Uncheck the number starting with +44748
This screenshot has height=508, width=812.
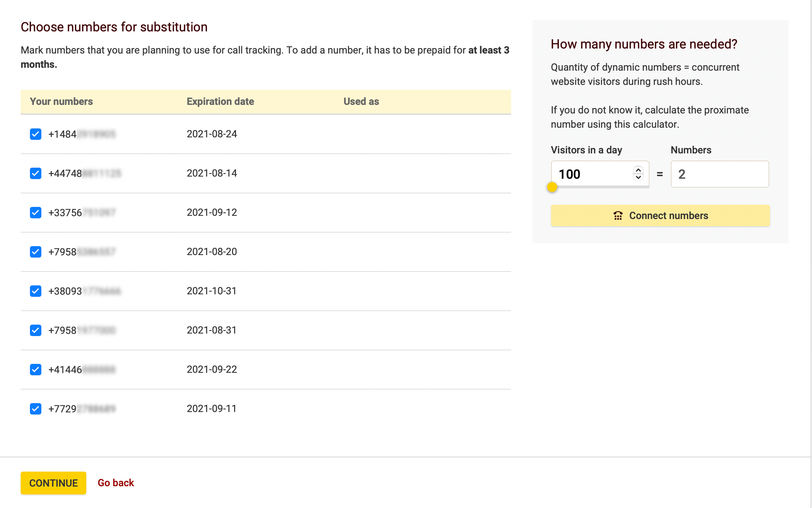tap(36, 173)
